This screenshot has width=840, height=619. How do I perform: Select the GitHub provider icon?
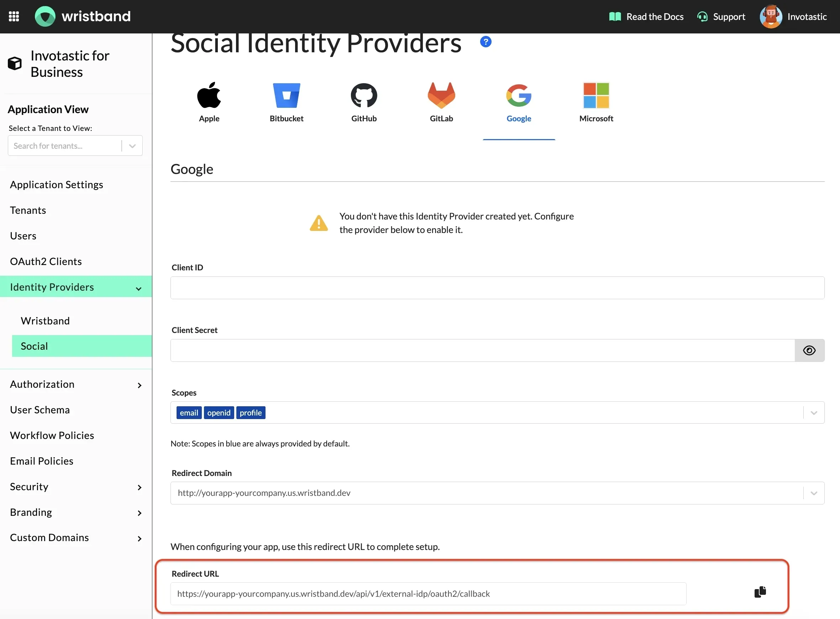click(x=364, y=95)
